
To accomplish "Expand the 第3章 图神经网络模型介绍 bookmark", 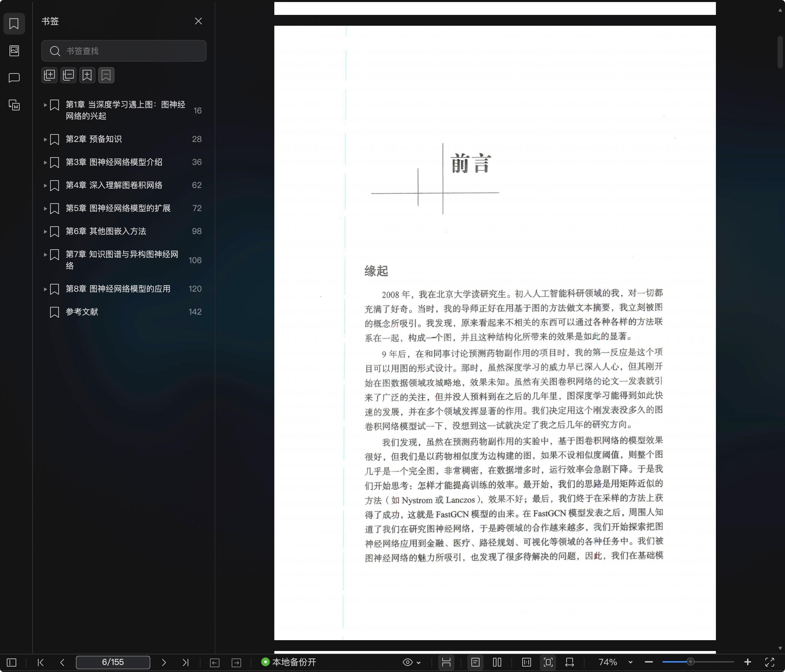I will [45, 163].
